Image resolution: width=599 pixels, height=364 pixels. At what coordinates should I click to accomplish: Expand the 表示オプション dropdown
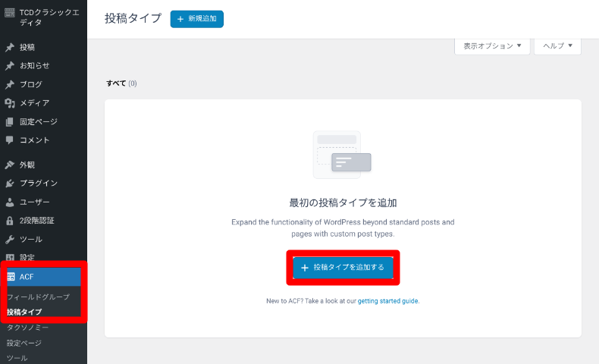pyautogui.click(x=492, y=45)
